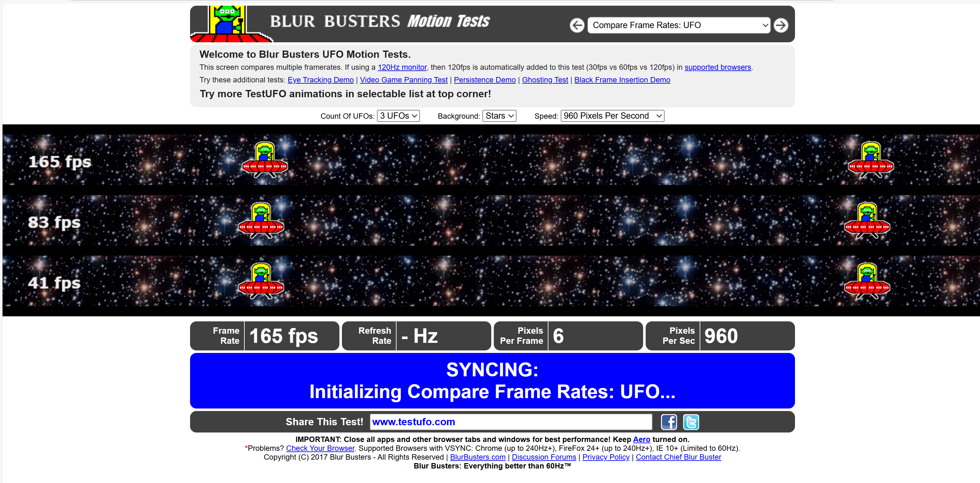The width and height of the screenshot is (980, 483).
Task: Go to next test with right arrow
Action: coord(781,26)
